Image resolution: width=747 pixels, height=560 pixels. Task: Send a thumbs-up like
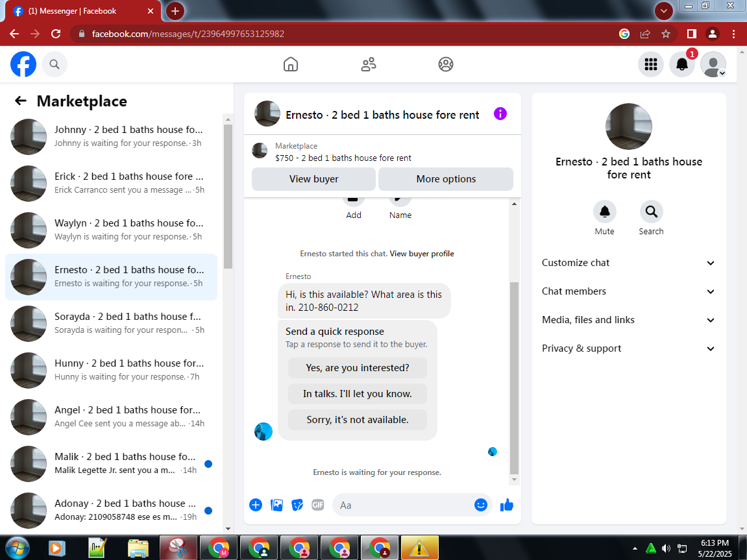pyautogui.click(x=507, y=505)
